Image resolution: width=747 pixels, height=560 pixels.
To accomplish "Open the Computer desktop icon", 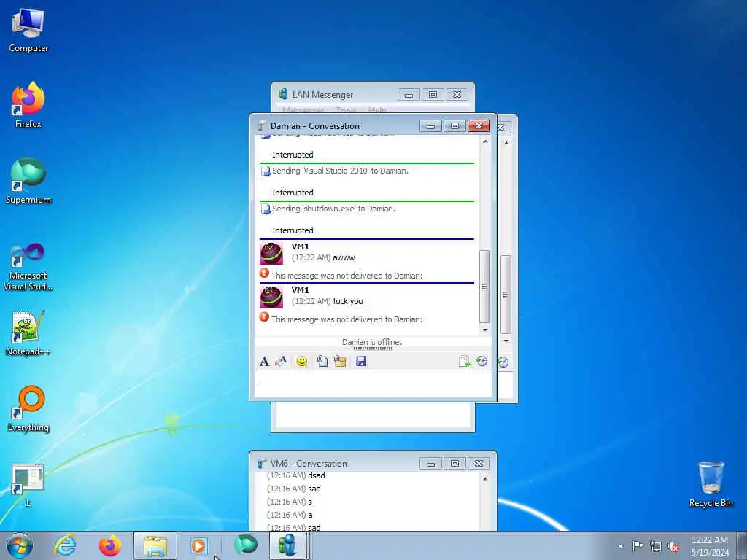I will pos(28,30).
